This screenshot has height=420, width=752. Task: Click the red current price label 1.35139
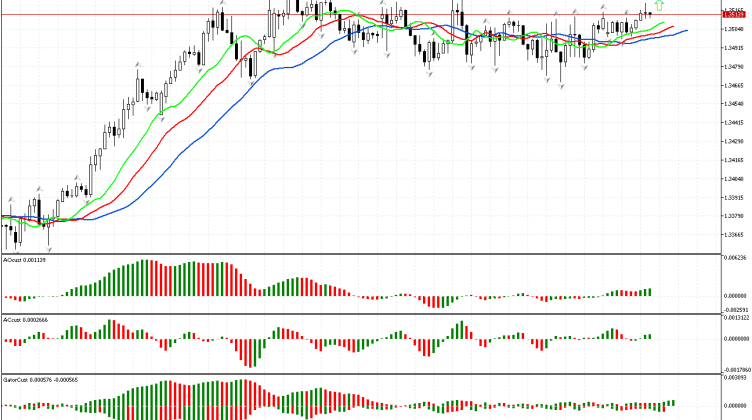click(734, 15)
